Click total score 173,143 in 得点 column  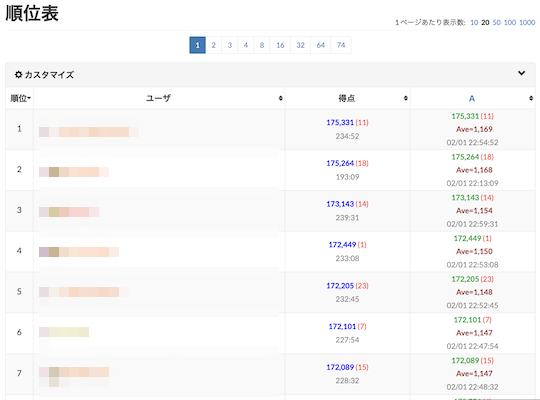pos(340,204)
